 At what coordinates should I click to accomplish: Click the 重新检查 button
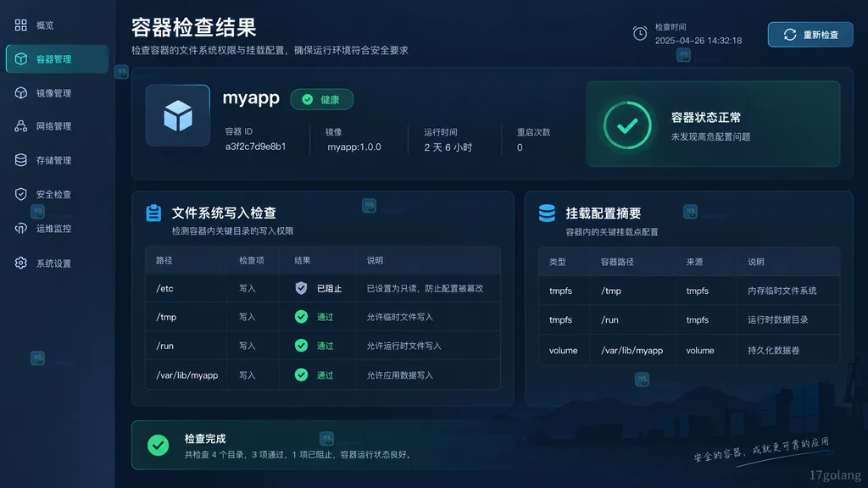coord(810,34)
